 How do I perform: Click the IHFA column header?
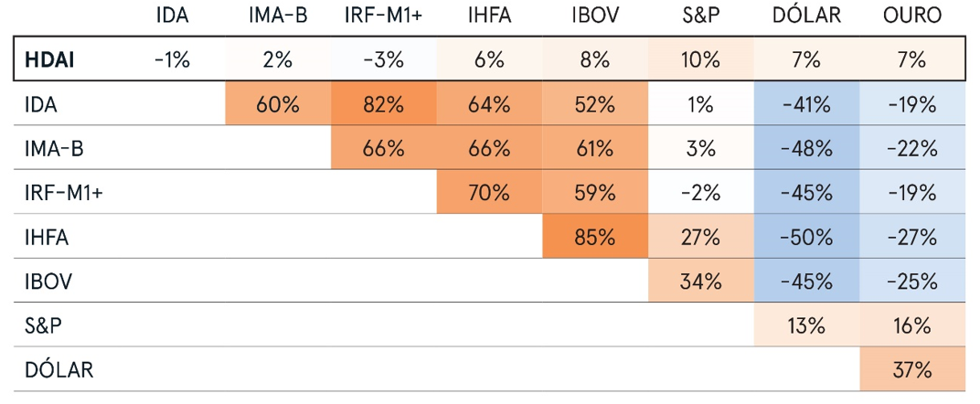(489, 16)
